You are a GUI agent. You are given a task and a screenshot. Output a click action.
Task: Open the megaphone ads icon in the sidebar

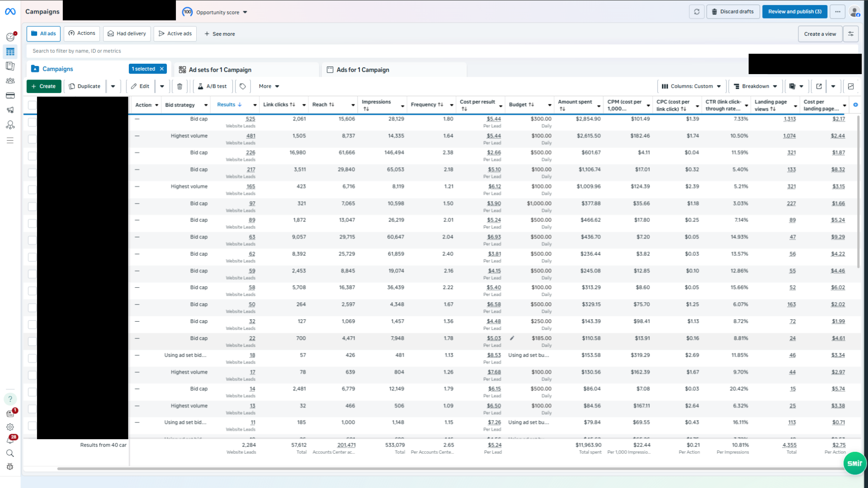click(10, 110)
